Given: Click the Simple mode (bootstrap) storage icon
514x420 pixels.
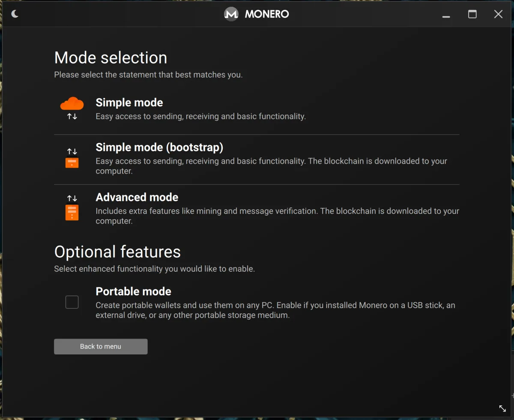Looking at the screenshot, I should point(72,163).
